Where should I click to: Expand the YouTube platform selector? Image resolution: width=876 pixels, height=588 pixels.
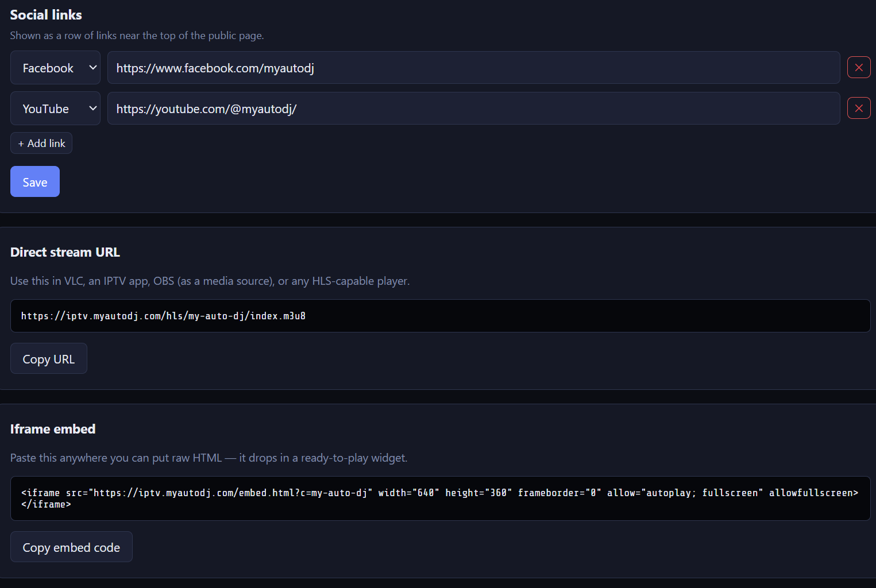tap(55, 109)
